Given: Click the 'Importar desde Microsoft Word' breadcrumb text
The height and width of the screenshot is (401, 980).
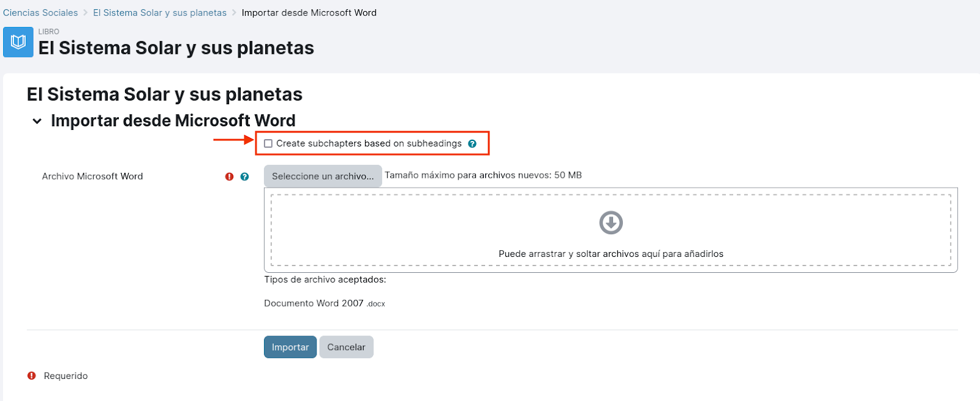Looking at the screenshot, I should (309, 13).
